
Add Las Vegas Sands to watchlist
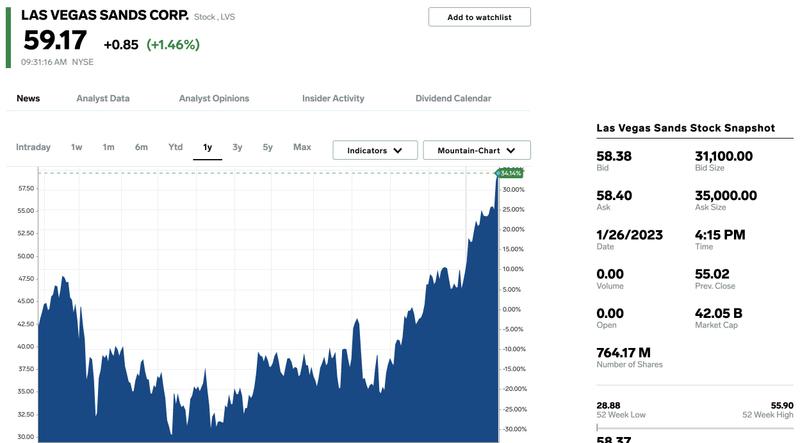pos(479,17)
